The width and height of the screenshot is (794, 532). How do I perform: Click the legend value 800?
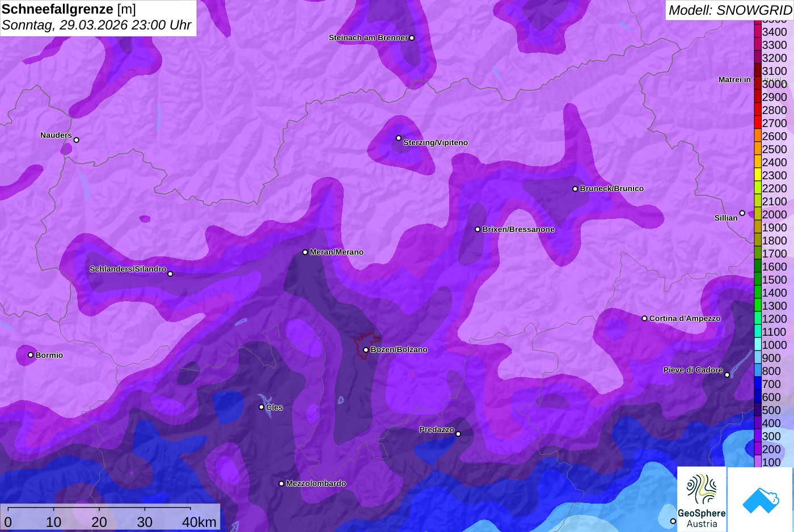click(x=771, y=371)
